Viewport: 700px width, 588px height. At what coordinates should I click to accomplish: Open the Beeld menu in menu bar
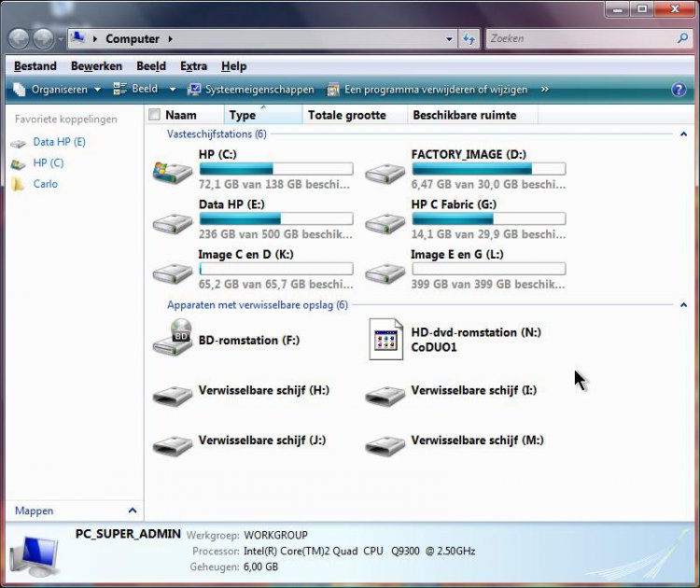[151, 66]
